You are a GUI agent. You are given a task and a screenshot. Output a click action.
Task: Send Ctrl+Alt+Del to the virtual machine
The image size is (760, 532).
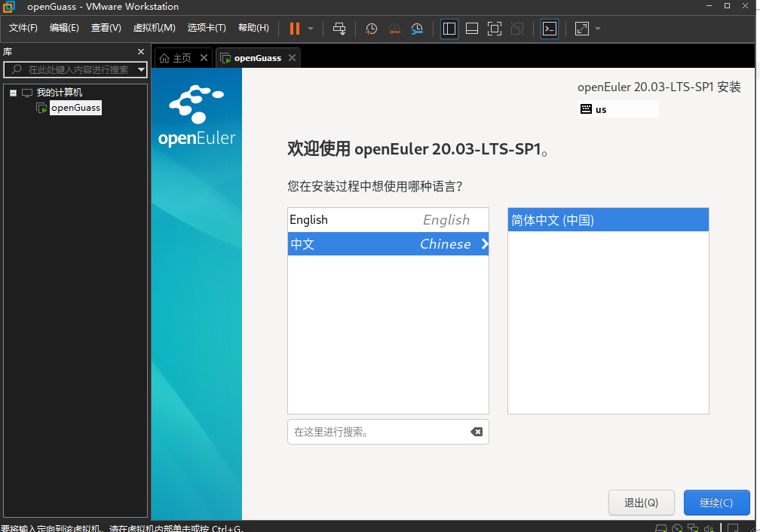(339, 29)
